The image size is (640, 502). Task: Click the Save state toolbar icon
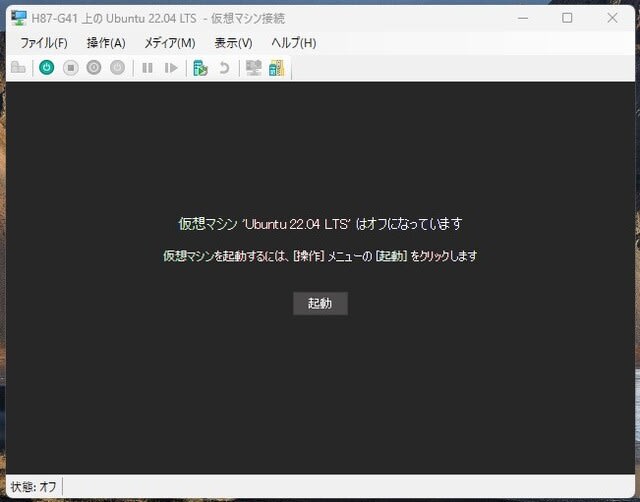point(118,67)
